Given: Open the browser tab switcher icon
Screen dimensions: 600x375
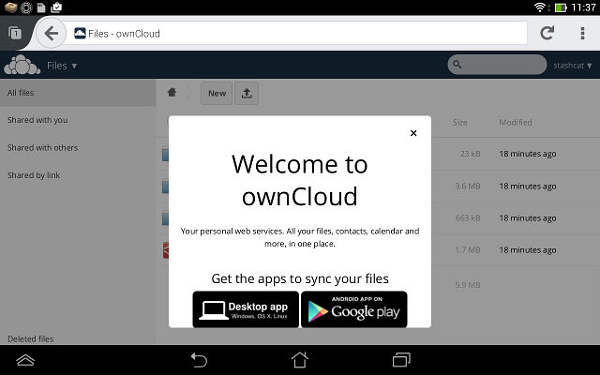Looking at the screenshot, I should (15, 33).
